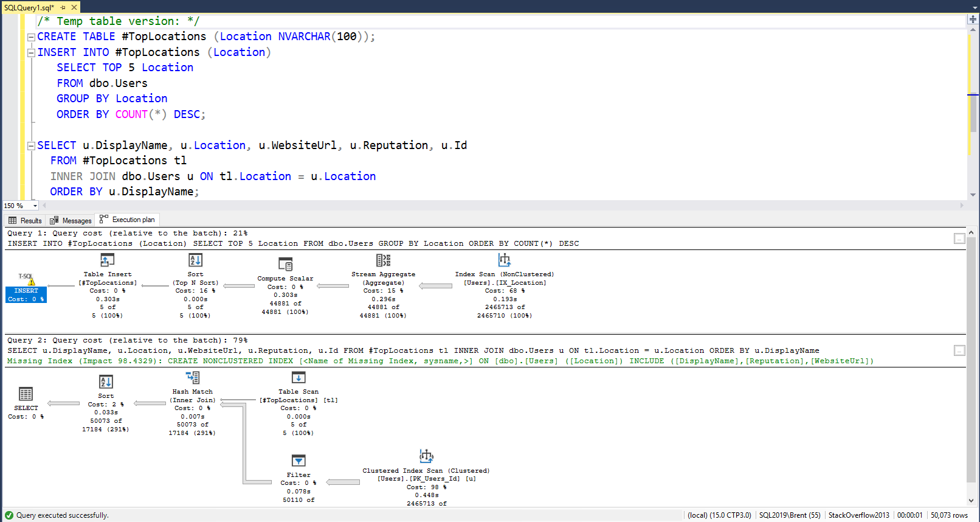Click the Query 1 plan options box
Screen dimensions: 980x522
(x=959, y=238)
